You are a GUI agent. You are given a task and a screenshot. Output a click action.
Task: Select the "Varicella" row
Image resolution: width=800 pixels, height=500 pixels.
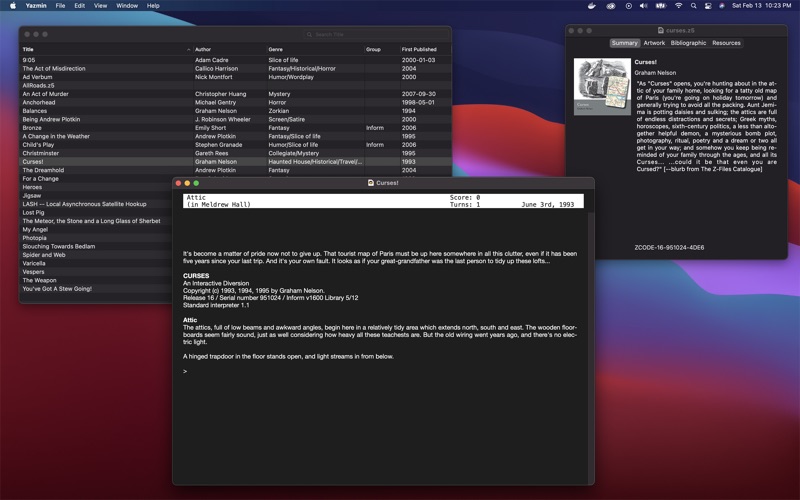tap(96, 263)
